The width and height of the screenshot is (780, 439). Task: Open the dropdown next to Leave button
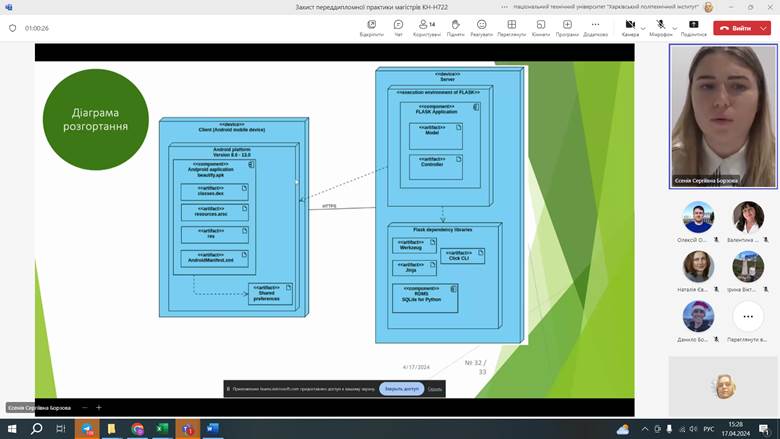point(763,28)
